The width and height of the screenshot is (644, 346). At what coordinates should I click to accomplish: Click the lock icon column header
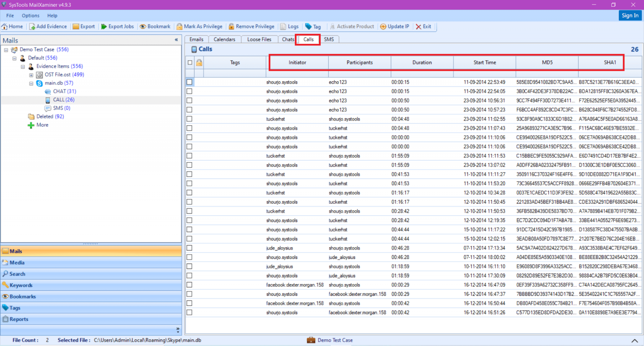(x=199, y=62)
